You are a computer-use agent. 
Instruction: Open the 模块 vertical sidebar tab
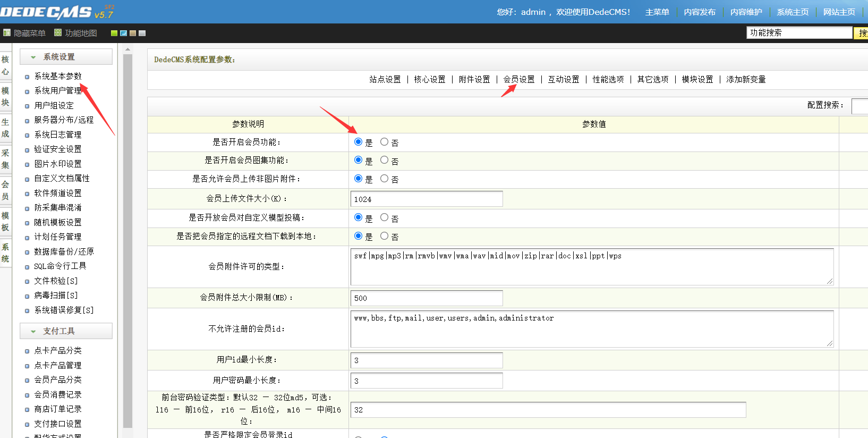(5, 97)
